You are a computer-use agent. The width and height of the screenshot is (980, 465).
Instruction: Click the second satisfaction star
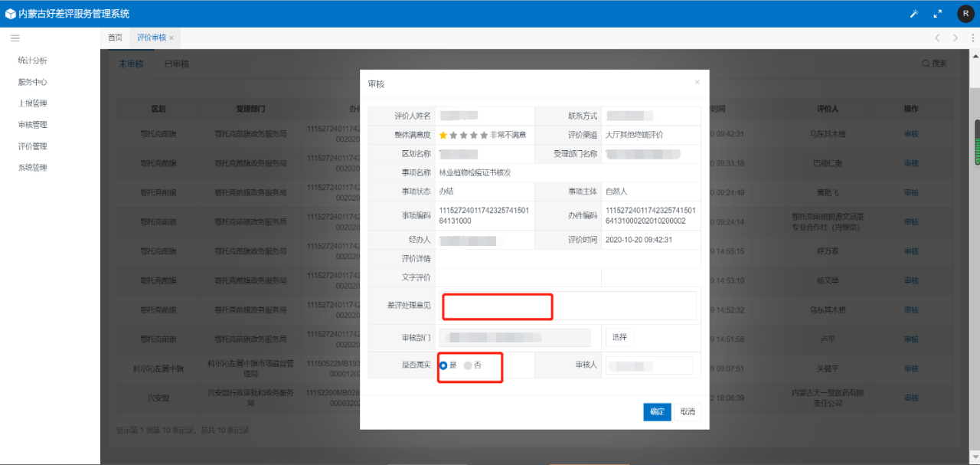453,135
